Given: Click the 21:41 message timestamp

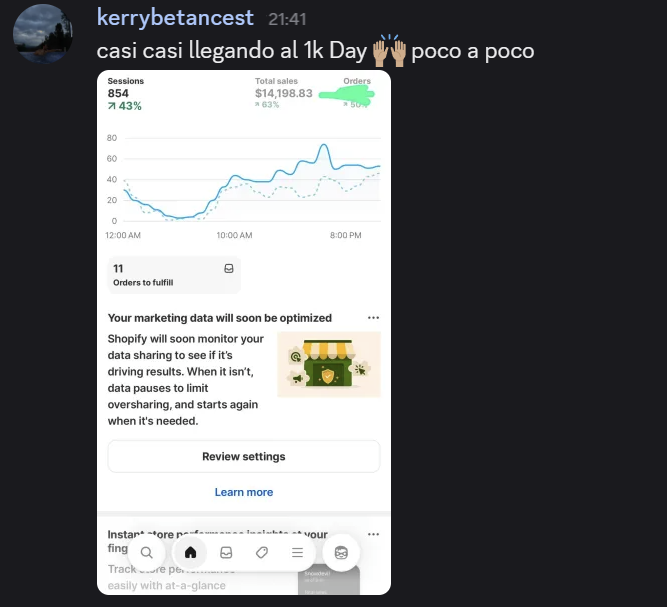Looking at the screenshot, I should click(x=288, y=19).
